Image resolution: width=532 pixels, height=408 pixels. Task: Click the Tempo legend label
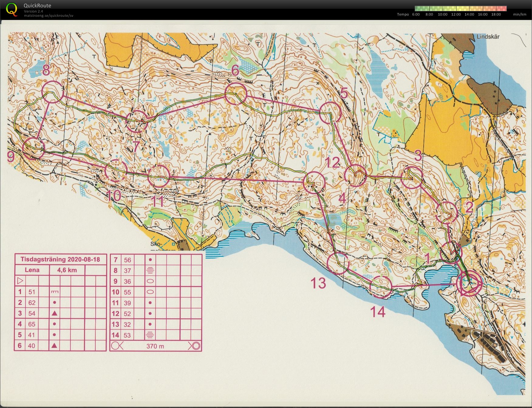(x=403, y=14)
